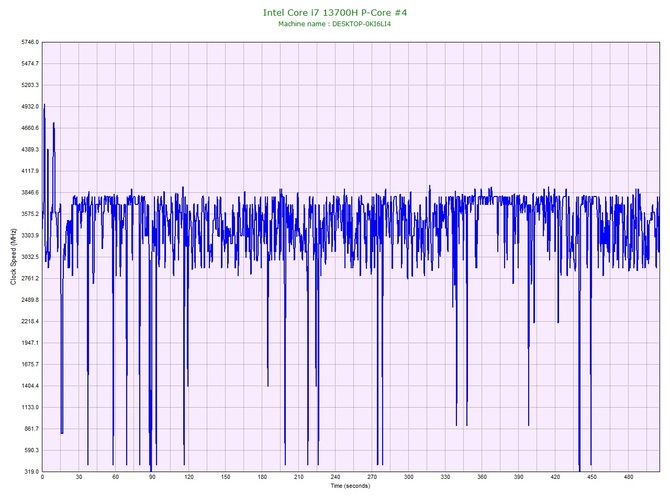Select the 1404.4 y-axis value

tap(30, 386)
